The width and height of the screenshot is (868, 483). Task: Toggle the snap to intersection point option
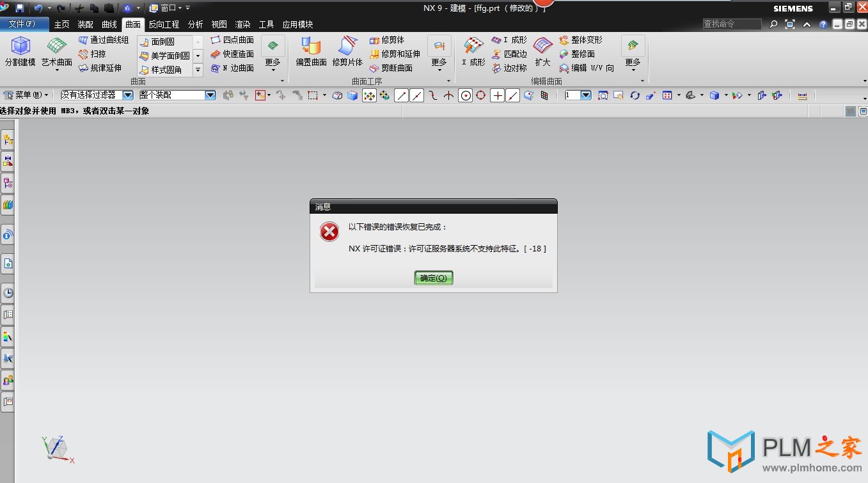point(448,95)
